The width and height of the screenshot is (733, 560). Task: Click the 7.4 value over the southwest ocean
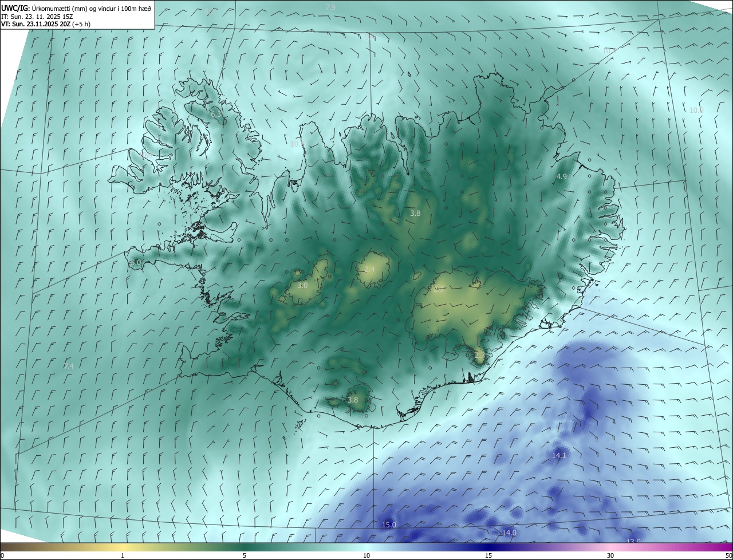(x=69, y=366)
